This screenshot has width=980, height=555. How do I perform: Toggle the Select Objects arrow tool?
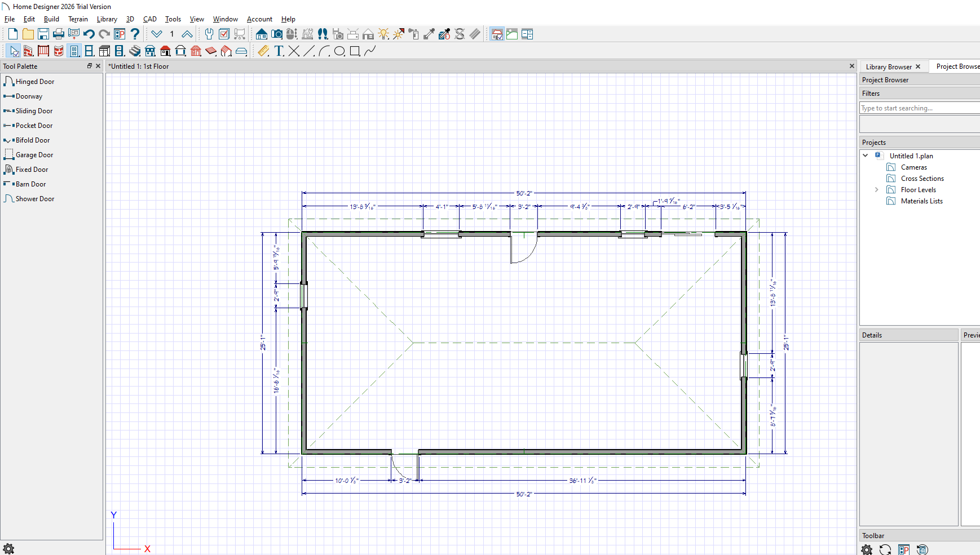pos(14,51)
